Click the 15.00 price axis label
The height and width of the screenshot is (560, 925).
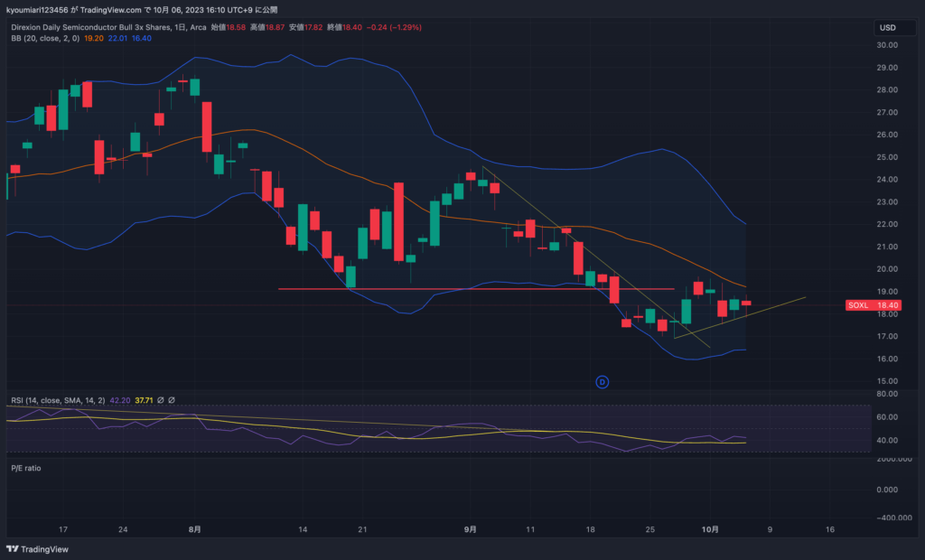[x=887, y=381]
